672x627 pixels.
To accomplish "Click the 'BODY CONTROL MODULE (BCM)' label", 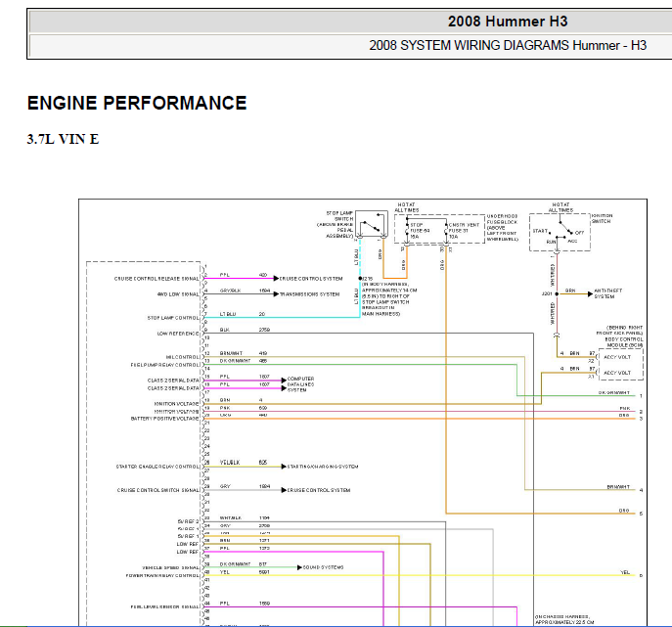I will pos(623,342).
